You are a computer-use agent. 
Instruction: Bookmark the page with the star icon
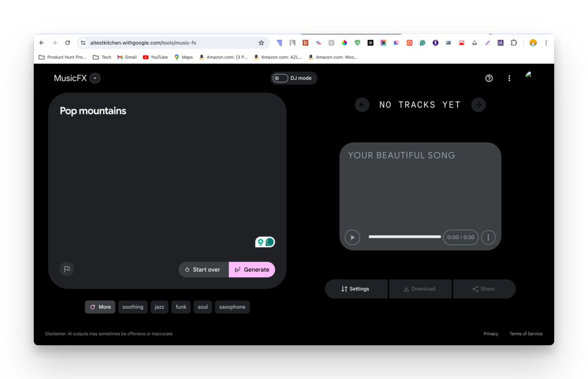point(261,43)
